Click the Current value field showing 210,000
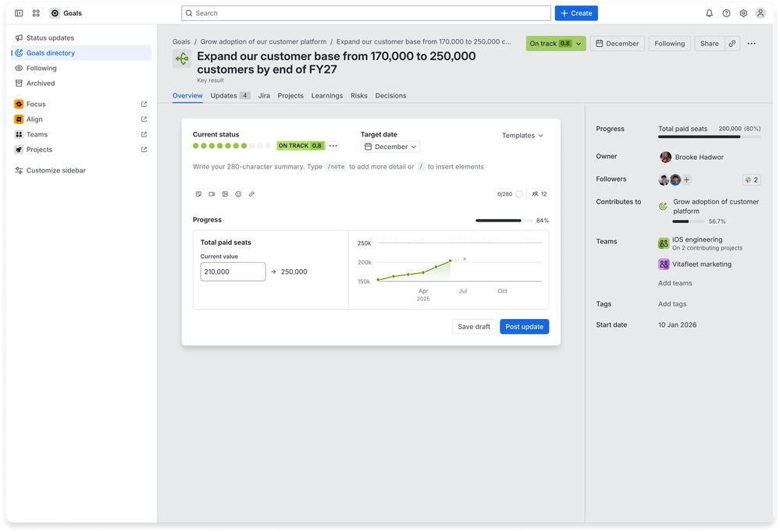This screenshot has width=780, height=532. click(x=233, y=272)
